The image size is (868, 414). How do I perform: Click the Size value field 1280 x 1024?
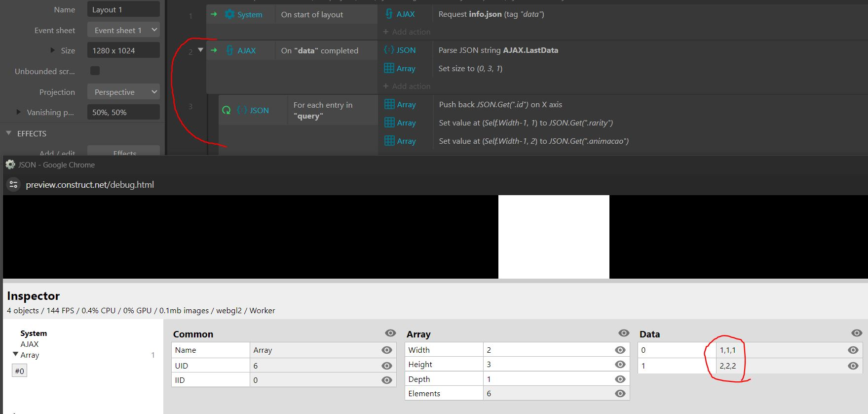point(123,50)
